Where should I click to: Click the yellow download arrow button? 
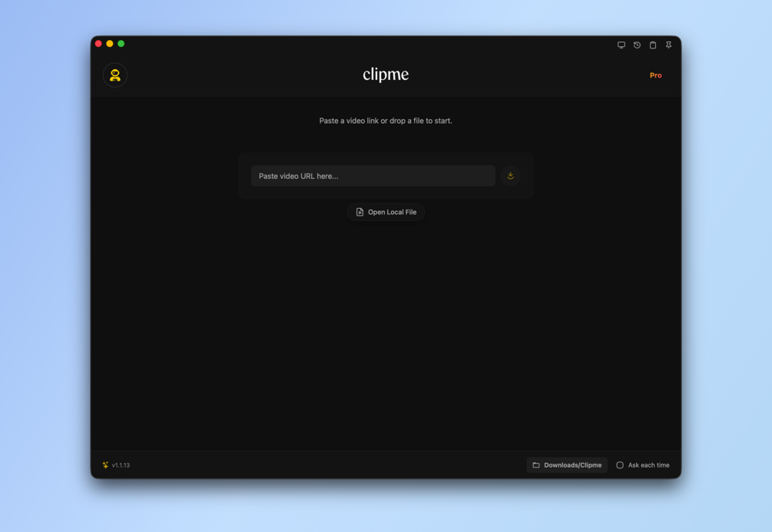tap(511, 176)
